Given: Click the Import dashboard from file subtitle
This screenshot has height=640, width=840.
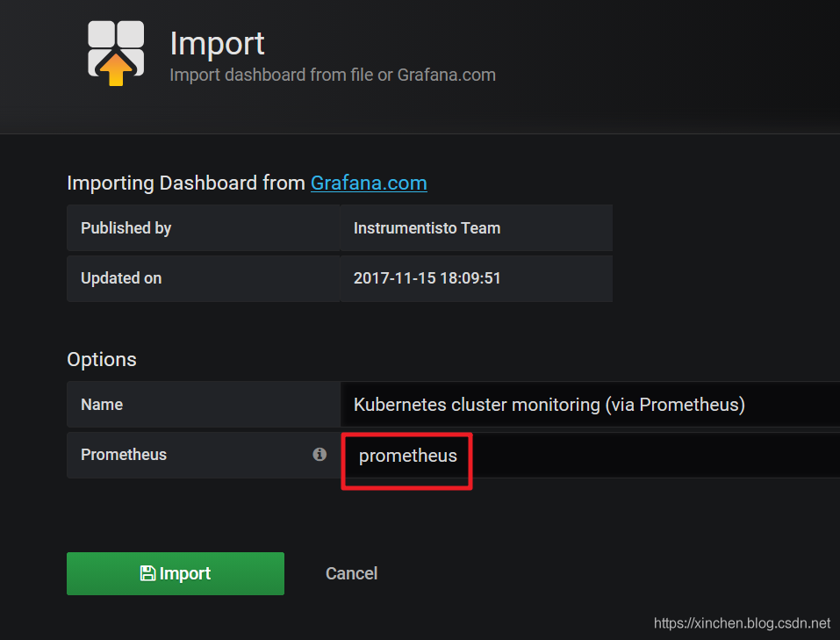Looking at the screenshot, I should click(x=333, y=75).
